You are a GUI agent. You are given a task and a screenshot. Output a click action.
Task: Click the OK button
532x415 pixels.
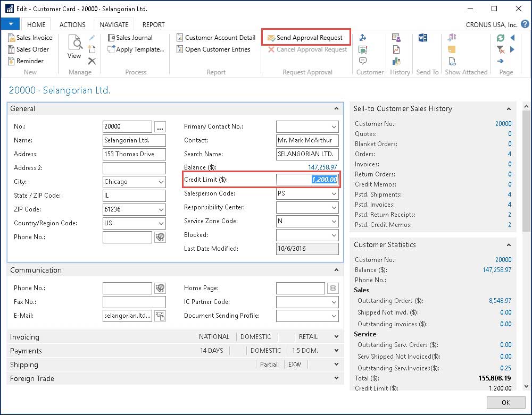pos(505,402)
